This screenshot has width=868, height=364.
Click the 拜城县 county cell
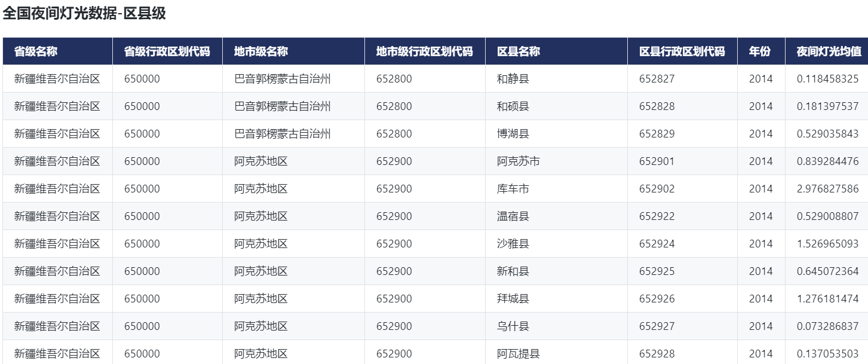pyautogui.click(x=513, y=299)
